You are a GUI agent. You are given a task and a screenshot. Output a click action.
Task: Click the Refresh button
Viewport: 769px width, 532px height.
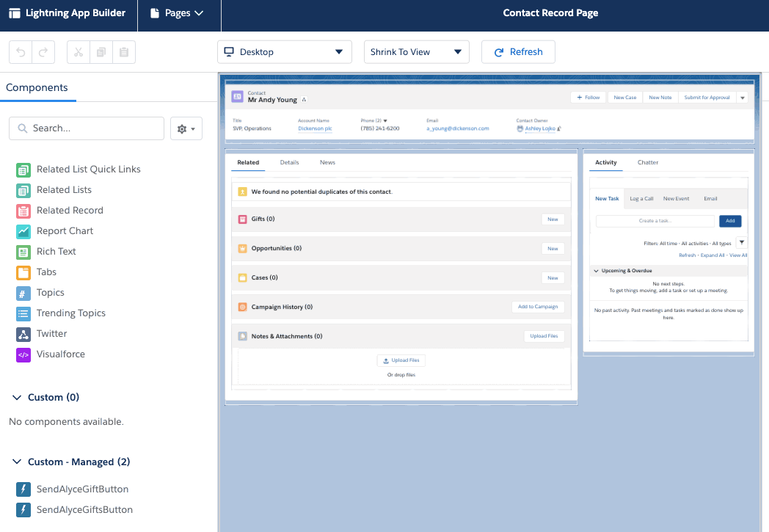pyautogui.click(x=518, y=52)
